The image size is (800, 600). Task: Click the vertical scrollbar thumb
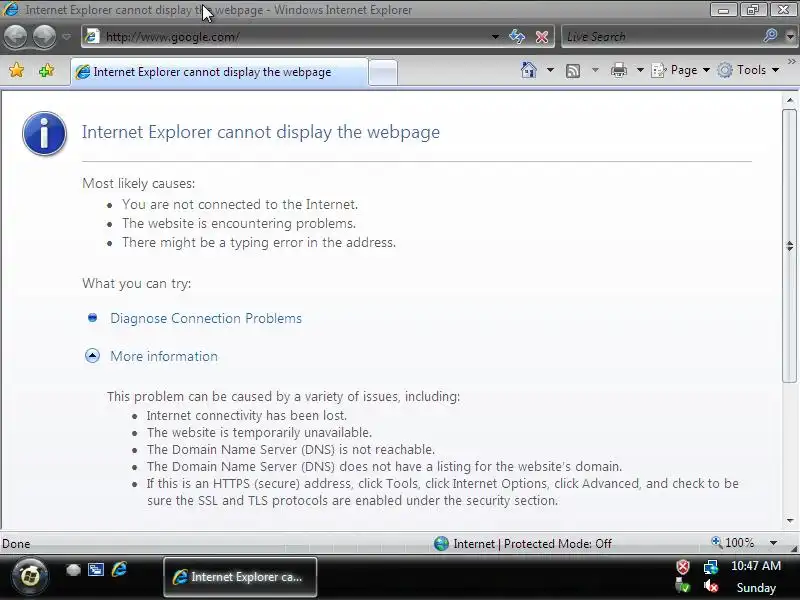pyautogui.click(x=790, y=245)
